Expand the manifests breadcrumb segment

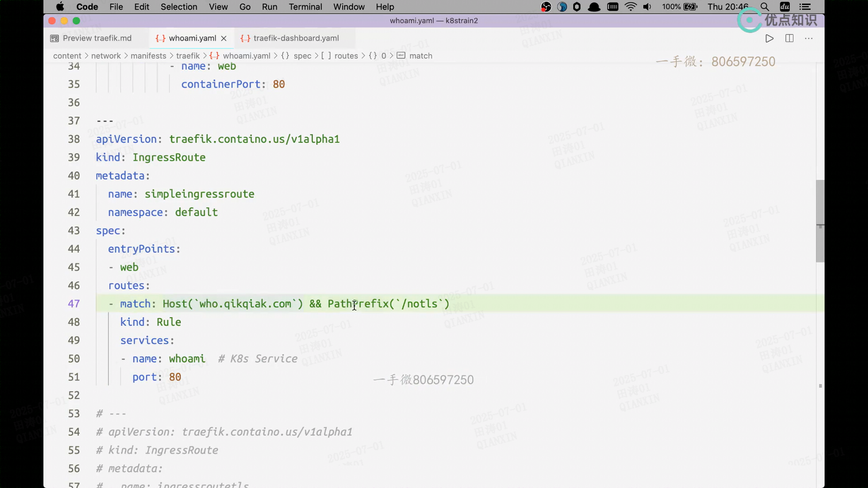(148, 56)
